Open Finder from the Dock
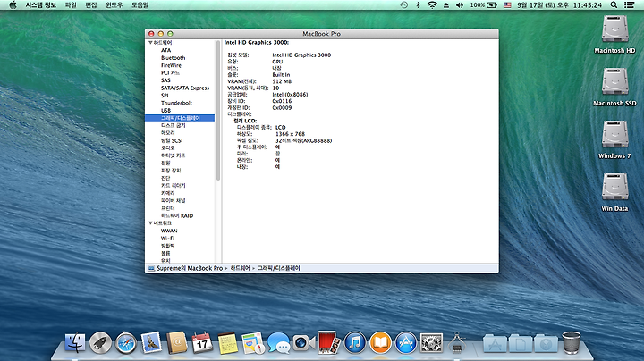The height and width of the screenshot is (361, 644). [75, 343]
